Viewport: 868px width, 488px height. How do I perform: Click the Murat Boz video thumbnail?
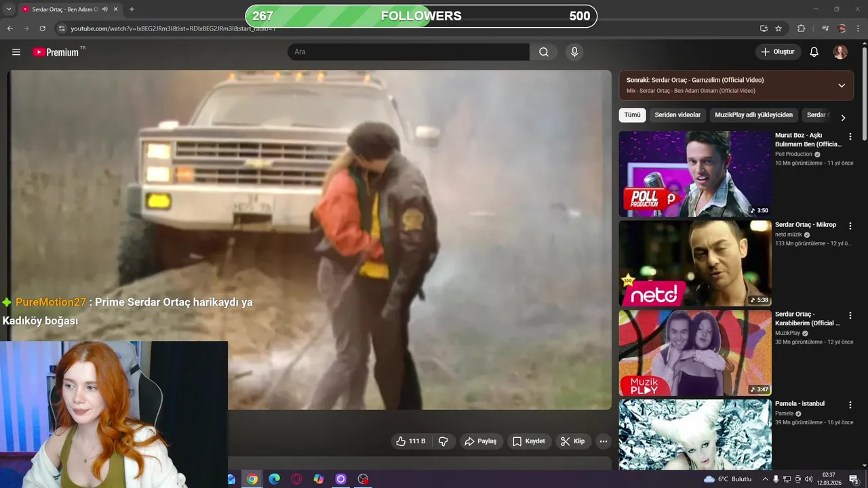click(695, 174)
